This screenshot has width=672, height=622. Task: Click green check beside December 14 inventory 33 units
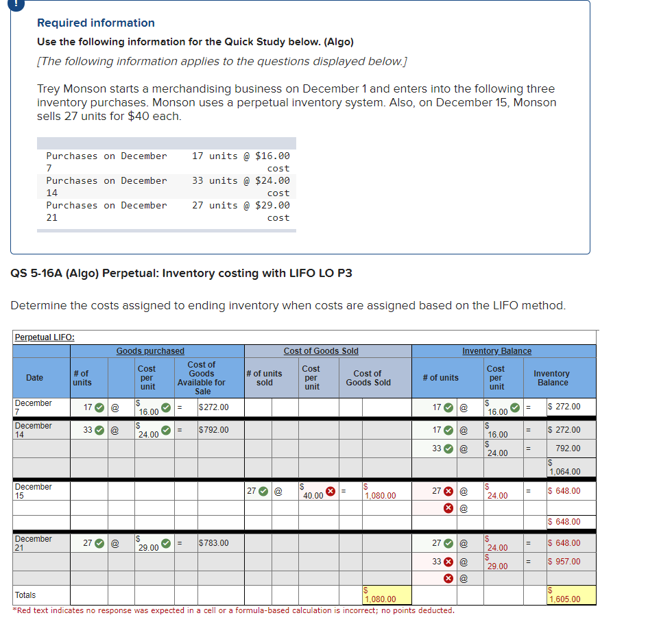point(448,448)
